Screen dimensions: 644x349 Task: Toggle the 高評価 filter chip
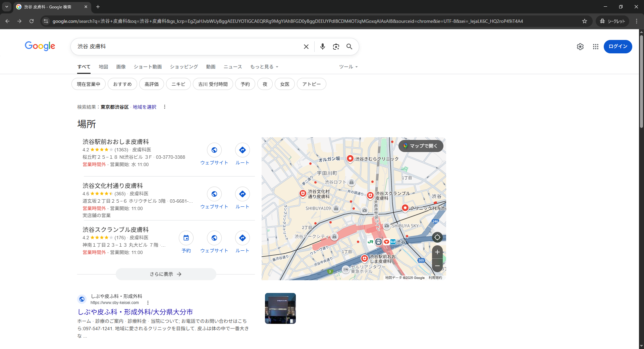tap(152, 84)
